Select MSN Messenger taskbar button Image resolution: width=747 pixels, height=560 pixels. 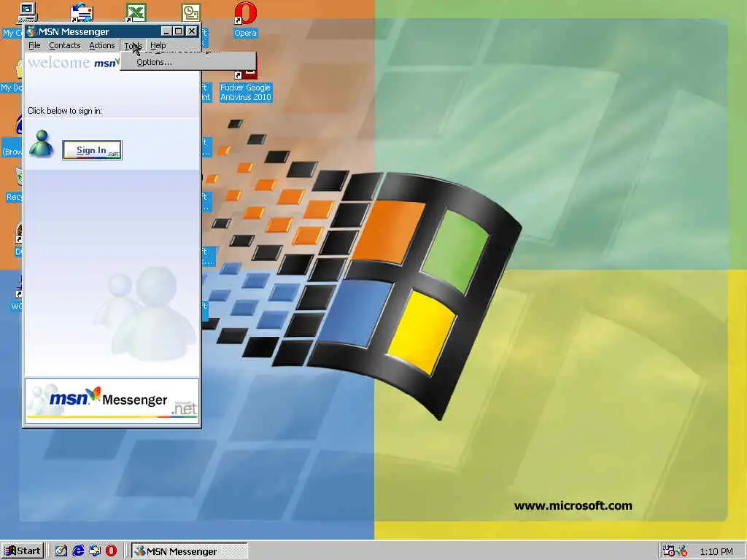click(189, 551)
